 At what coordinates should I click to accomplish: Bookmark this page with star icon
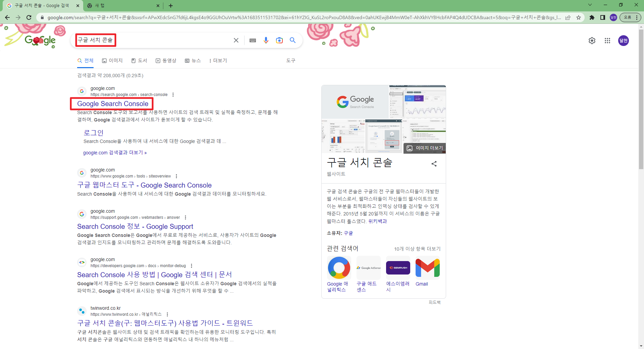(x=579, y=17)
